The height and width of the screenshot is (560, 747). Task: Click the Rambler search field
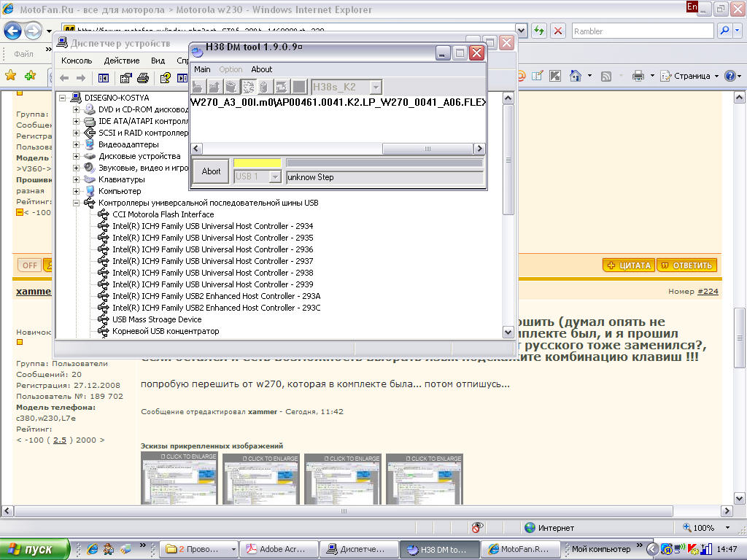(642, 31)
